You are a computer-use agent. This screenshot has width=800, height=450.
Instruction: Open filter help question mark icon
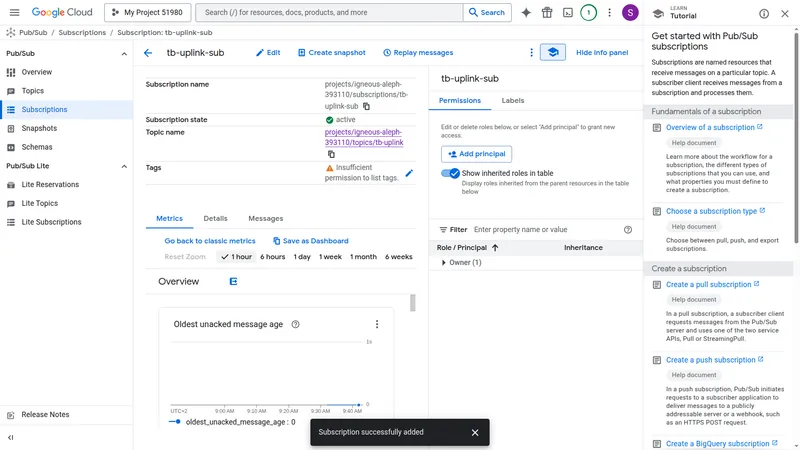pyautogui.click(x=628, y=230)
